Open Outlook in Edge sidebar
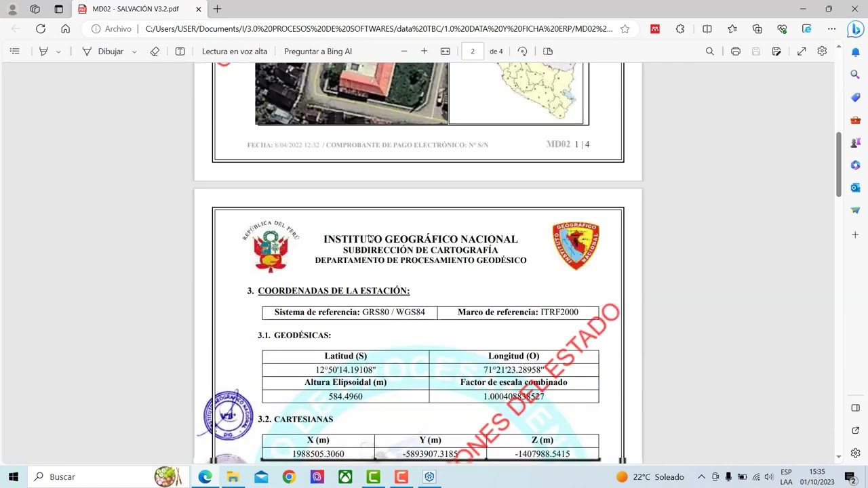 click(x=855, y=188)
